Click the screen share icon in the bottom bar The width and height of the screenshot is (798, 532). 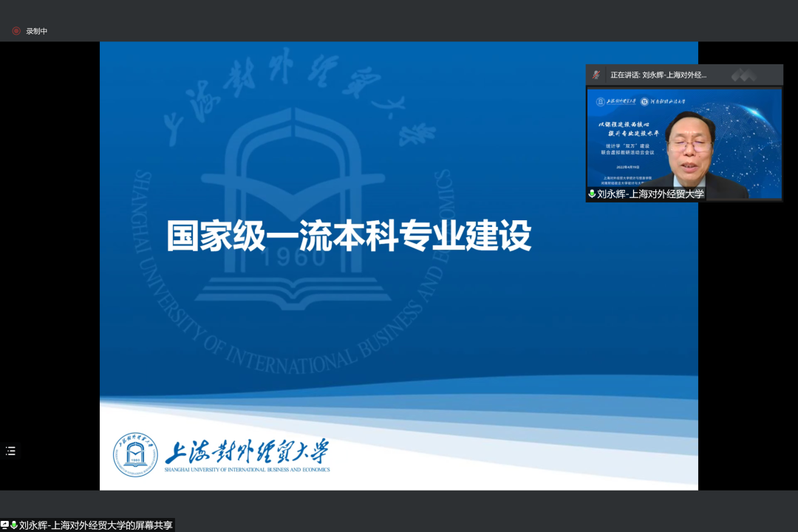click(5, 523)
